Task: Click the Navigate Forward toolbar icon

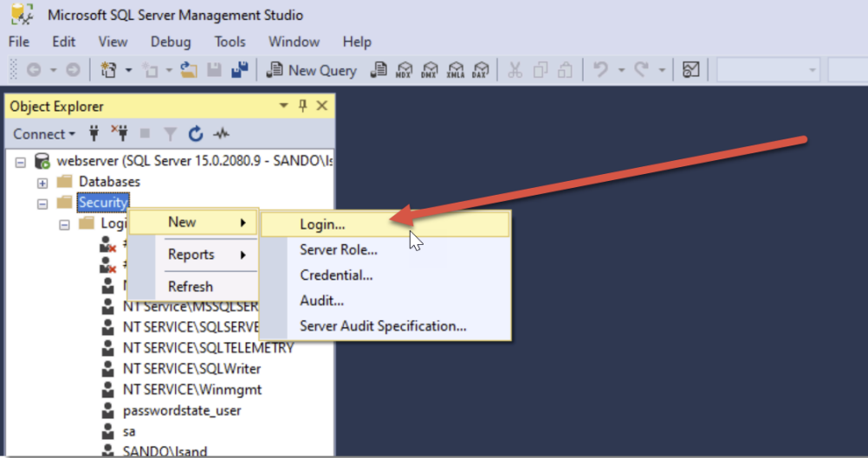Action: 73,69
